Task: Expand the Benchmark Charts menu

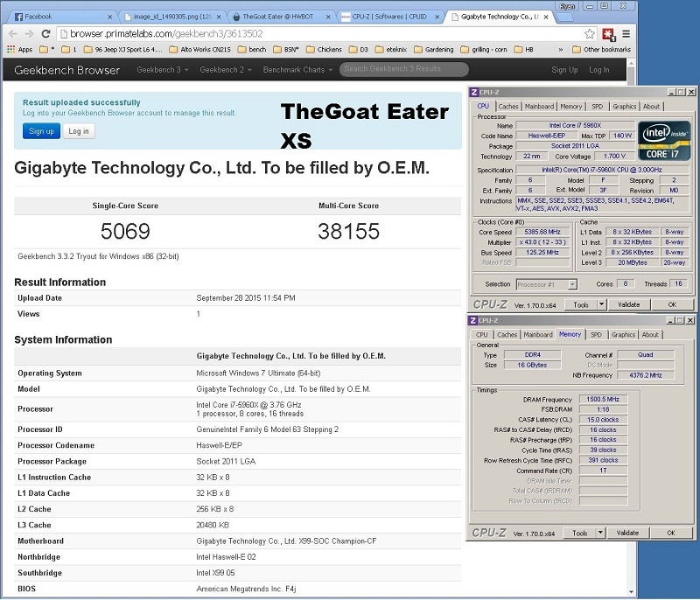Action: 297,70
